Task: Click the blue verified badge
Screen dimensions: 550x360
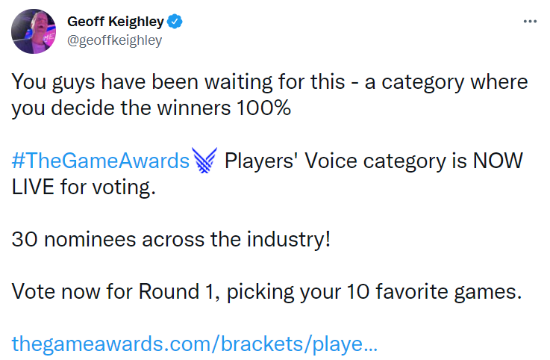Action: pyautogui.click(x=174, y=22)
